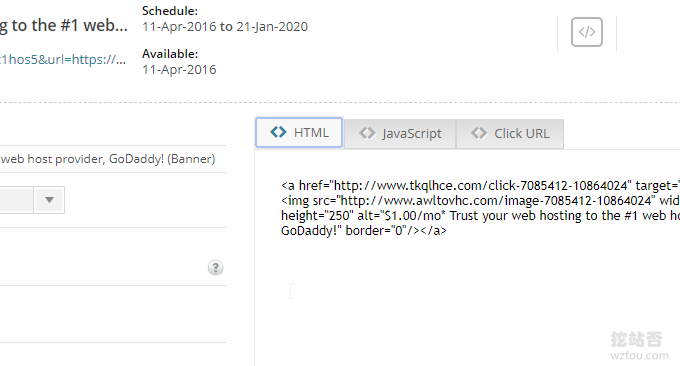Select the Available date 11-Apr-2016
Image resolution: width=680 pixels, height=366 pixels.
(179, 69)
